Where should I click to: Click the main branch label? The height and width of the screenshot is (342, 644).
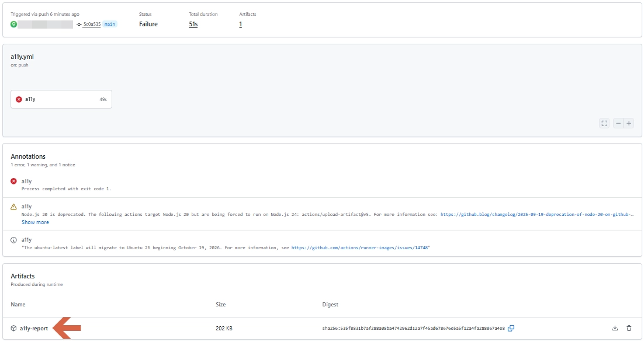tap(110, 24)
